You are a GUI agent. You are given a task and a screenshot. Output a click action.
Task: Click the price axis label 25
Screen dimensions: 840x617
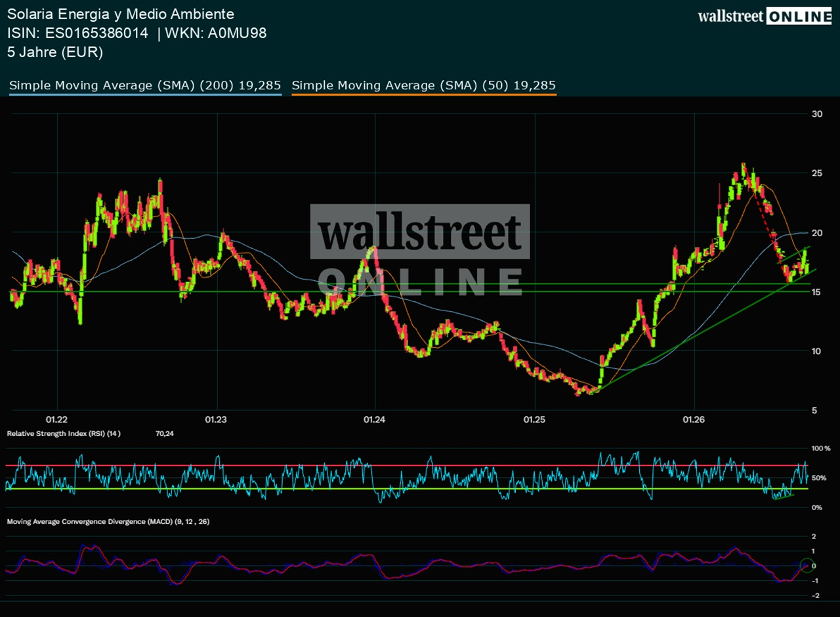tap(817, 173)
